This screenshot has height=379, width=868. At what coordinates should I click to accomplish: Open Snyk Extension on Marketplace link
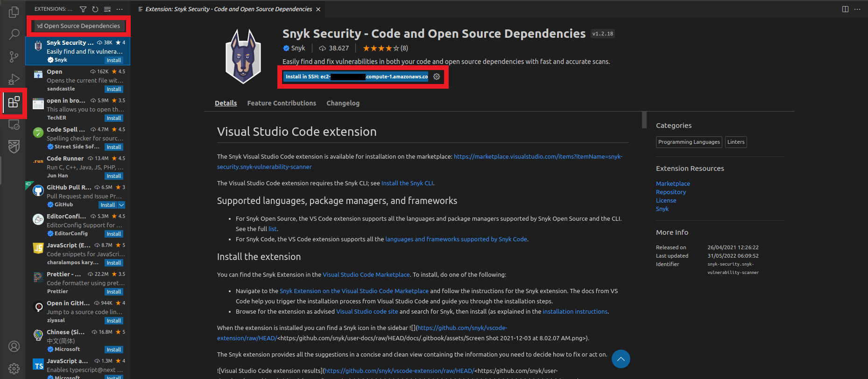[x=354, y=291]
